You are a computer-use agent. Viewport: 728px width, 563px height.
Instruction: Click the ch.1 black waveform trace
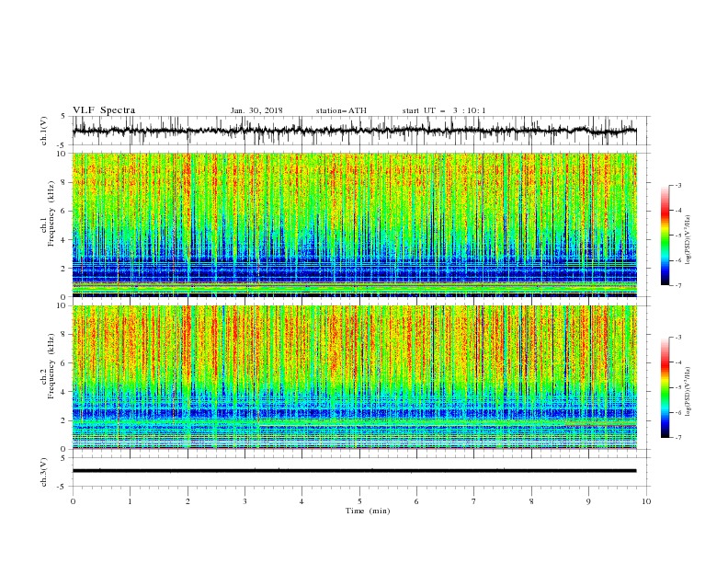pyautogui.click(x=354, y=131)
